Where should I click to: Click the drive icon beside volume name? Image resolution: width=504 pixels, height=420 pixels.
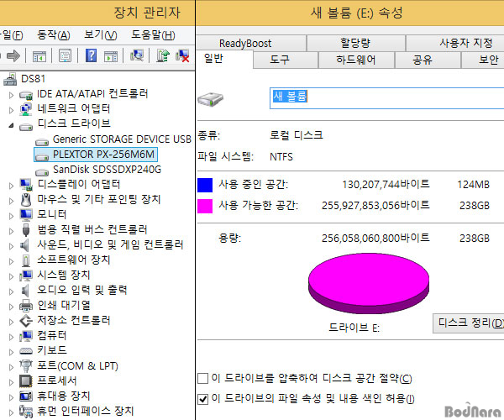[211, 99]
